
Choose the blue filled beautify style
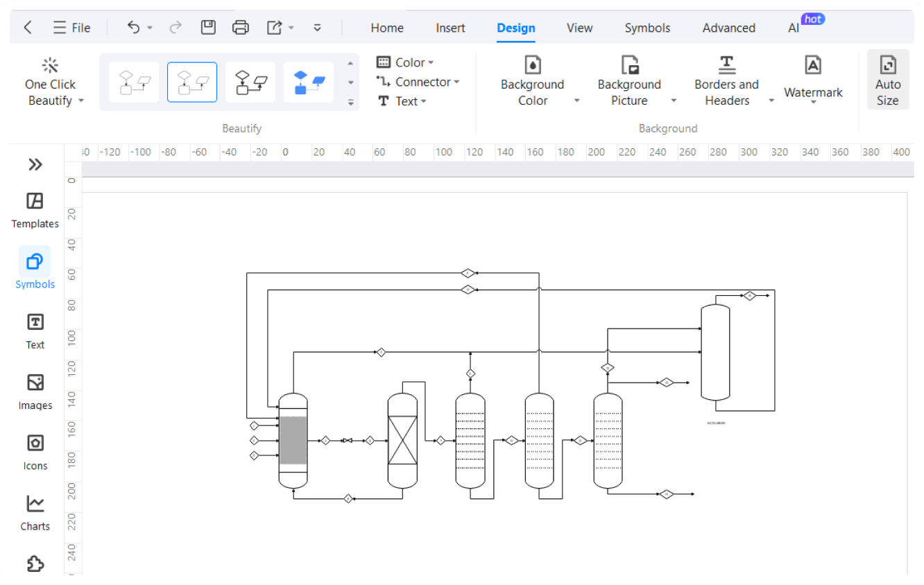[x=309, y=82]
